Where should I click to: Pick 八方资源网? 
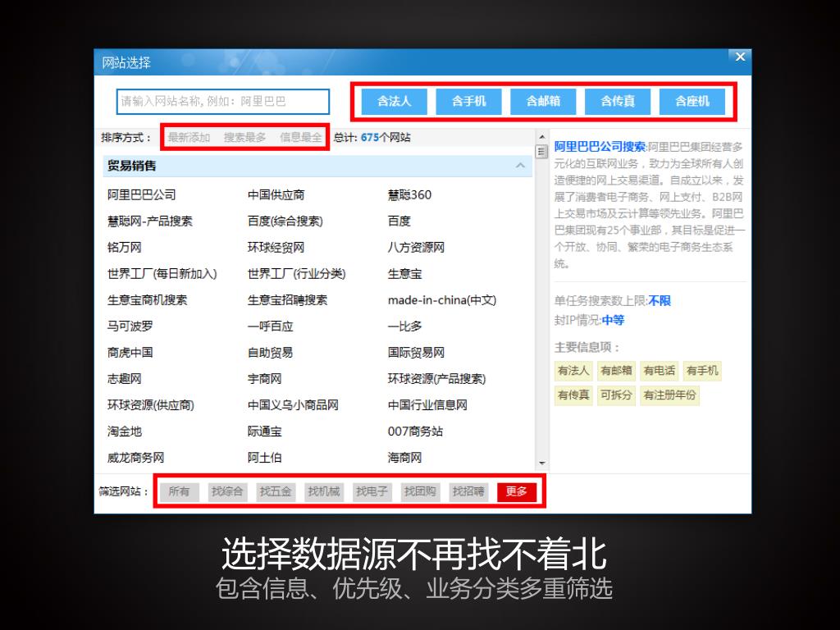point(416,247)
